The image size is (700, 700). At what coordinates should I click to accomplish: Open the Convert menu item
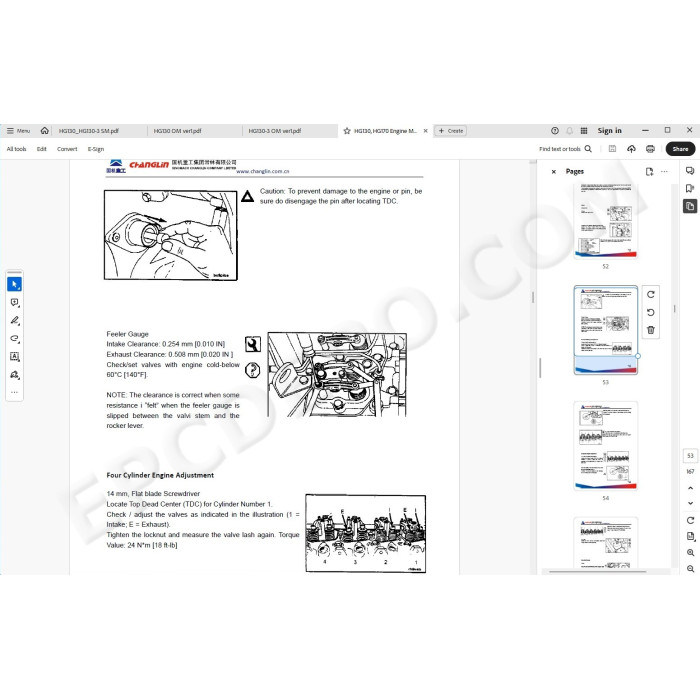[x=67, y=149]
